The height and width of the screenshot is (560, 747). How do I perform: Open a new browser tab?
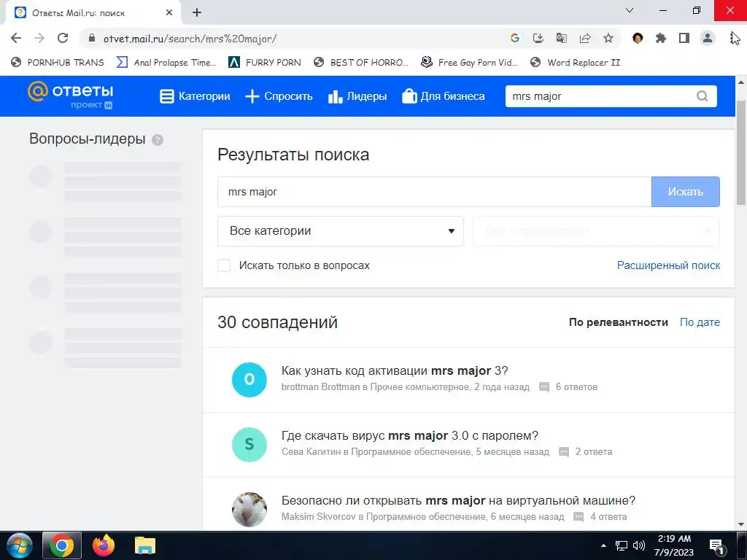click(197, 12)
